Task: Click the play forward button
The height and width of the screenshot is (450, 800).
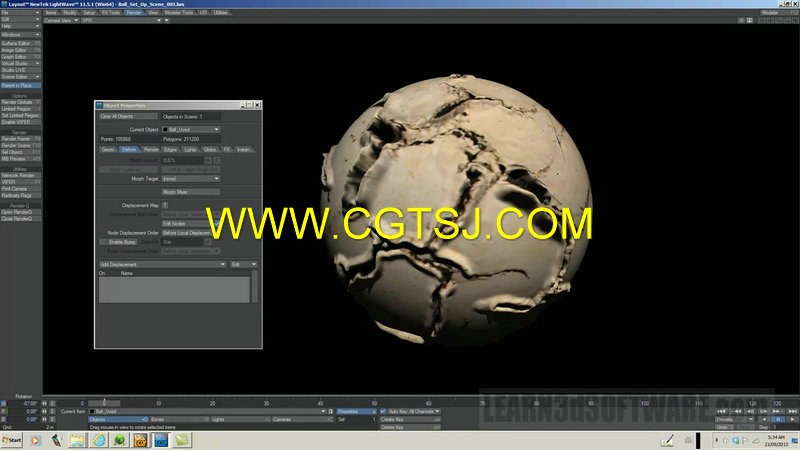Action: pyautogui.click(x=792, y=419)
